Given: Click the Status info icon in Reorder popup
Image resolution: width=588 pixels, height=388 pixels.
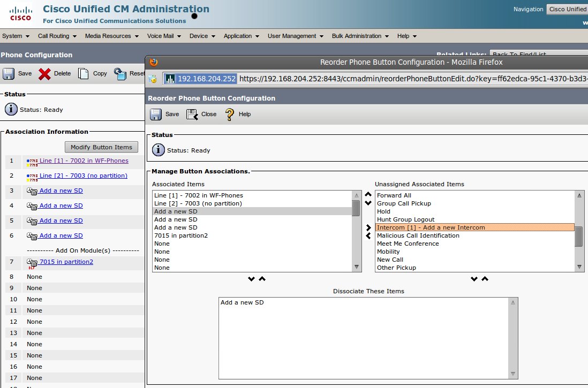Looking at the screenshot, I should point(159,150).
